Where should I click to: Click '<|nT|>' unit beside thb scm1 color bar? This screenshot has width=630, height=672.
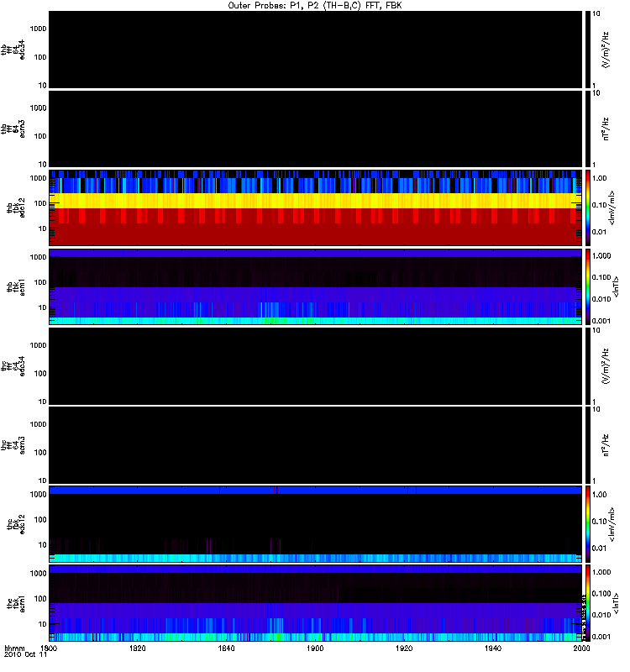616,286
